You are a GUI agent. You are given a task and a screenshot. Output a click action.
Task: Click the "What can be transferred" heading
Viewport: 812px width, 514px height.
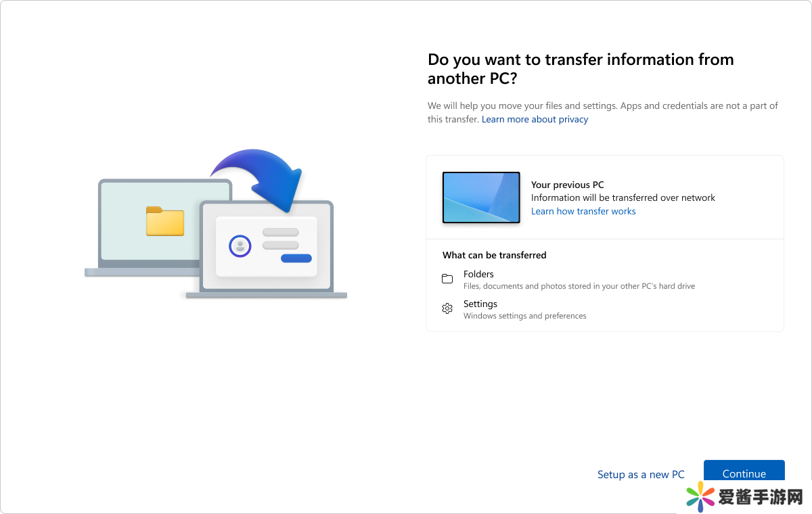[494, 255]
